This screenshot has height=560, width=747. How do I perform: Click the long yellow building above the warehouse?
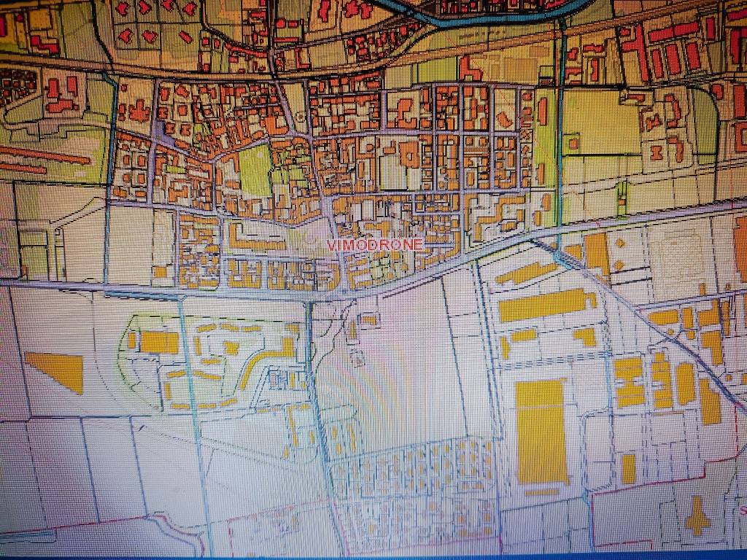click(x=546, y=305)
